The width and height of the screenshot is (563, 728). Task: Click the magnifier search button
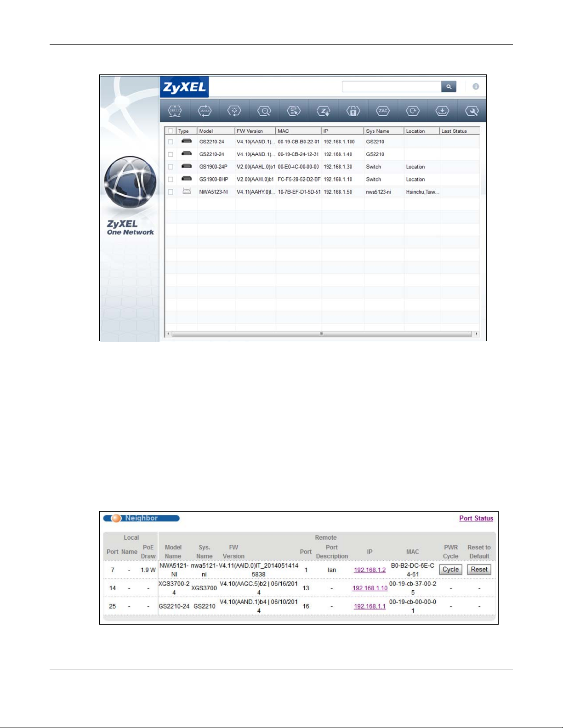pyautogui.click(x=449, y=86)
